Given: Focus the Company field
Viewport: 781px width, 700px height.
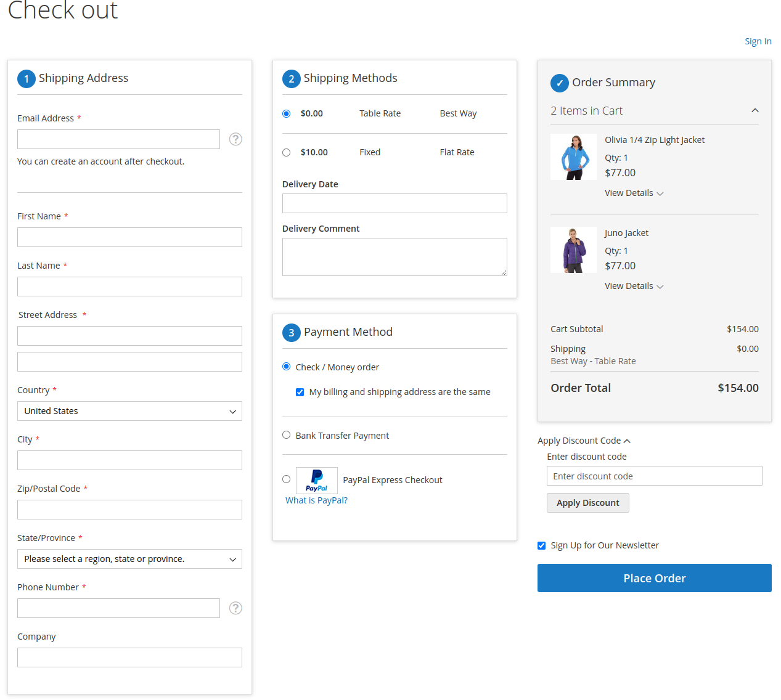Looking at the screenshot, I should point(129,657).
